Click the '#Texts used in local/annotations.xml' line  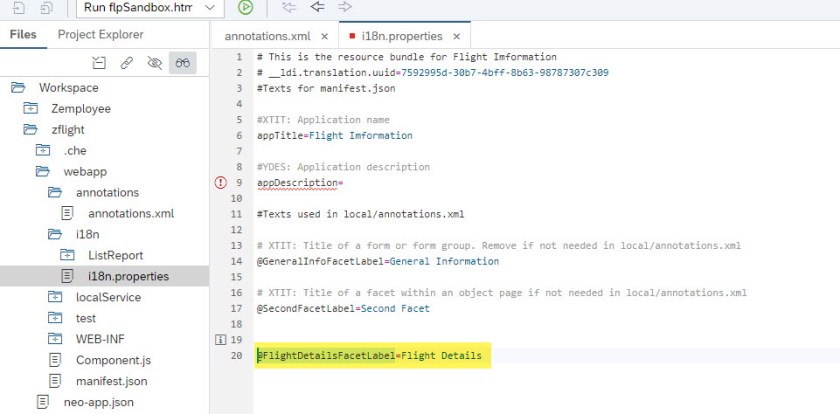(x=361, y=214)
